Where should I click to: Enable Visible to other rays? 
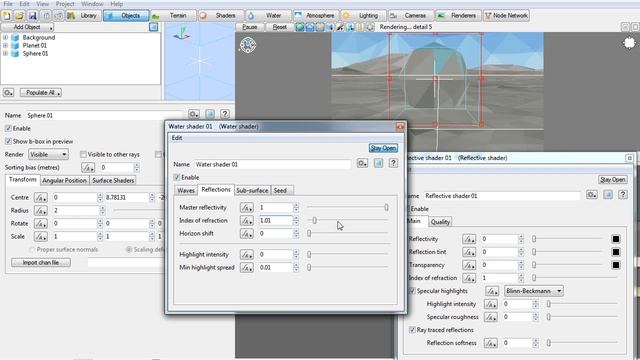(83, 154)
